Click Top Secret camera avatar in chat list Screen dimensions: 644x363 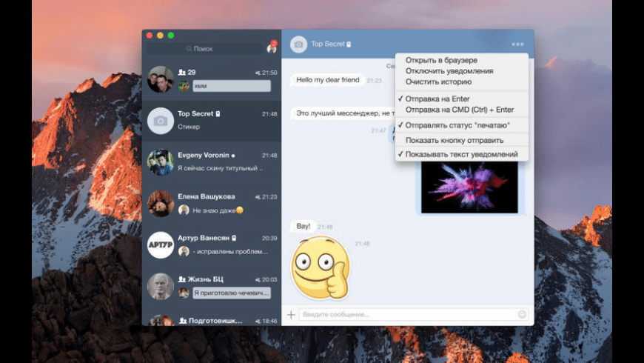point(160,121)
